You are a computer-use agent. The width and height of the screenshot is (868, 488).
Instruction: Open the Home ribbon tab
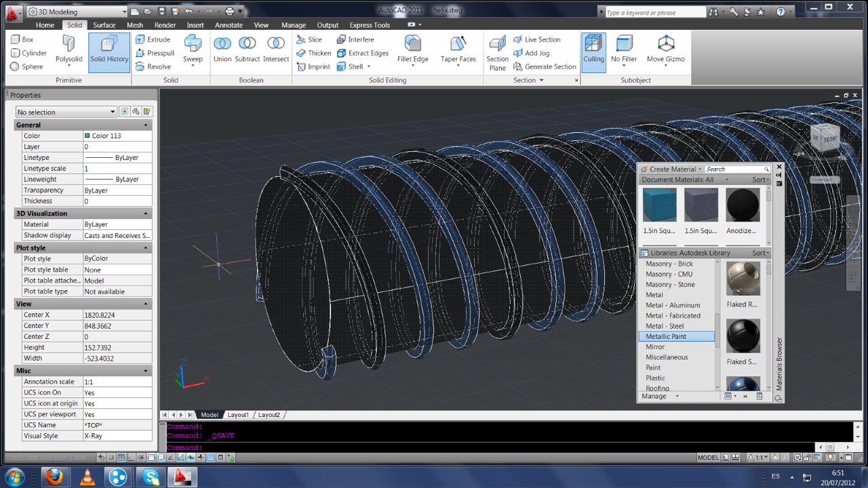(45, 25)
